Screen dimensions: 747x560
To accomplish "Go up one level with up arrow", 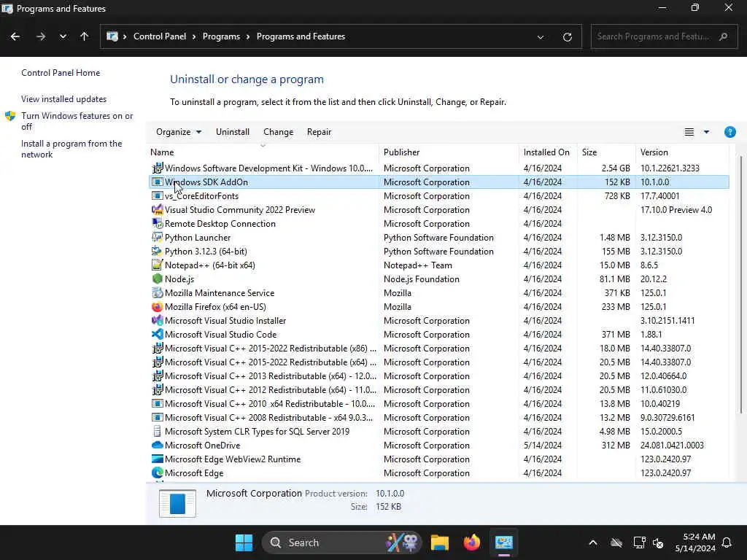I will (85, 36).
